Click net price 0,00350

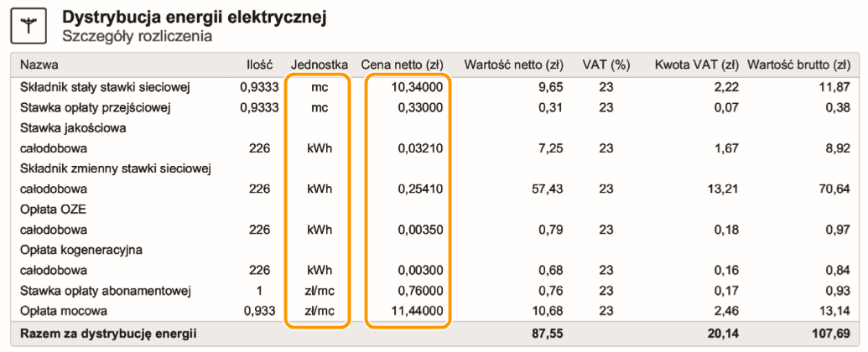(420, 230)
